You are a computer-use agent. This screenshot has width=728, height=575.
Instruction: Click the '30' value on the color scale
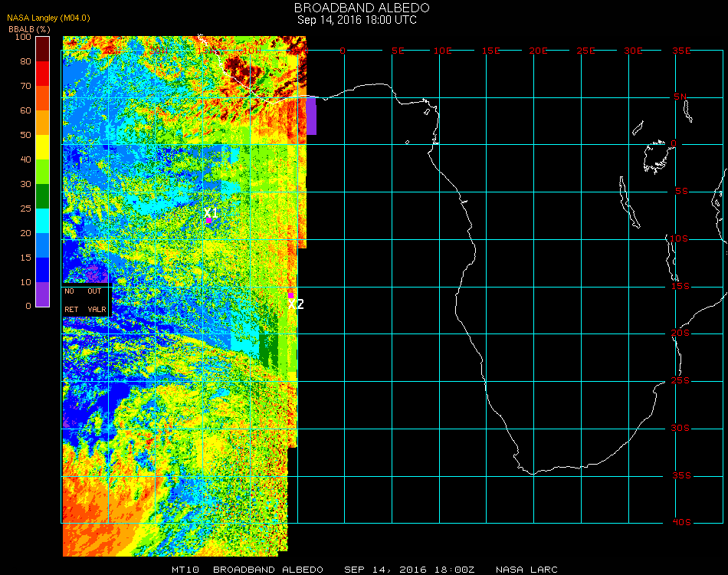[x=25, y=185]
